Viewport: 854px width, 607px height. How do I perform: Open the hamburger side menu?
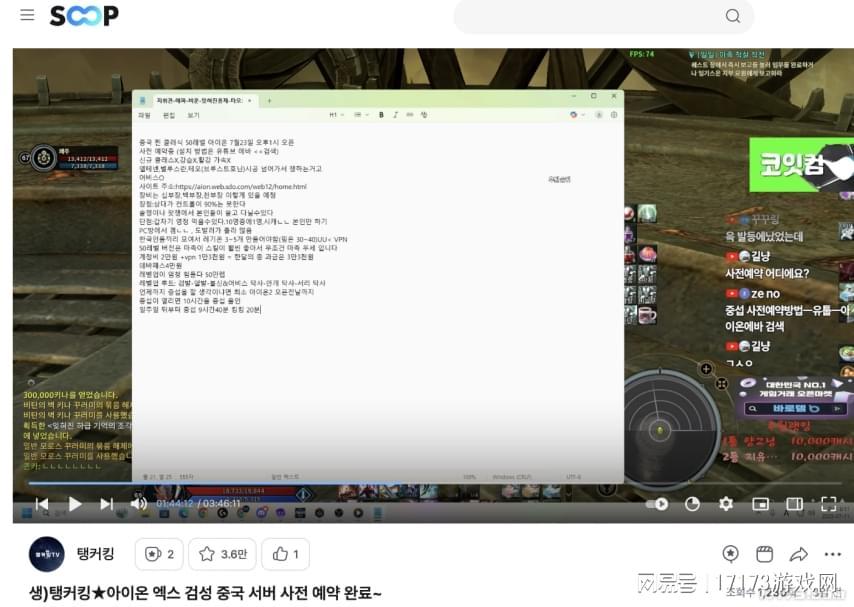coord(27,15)
